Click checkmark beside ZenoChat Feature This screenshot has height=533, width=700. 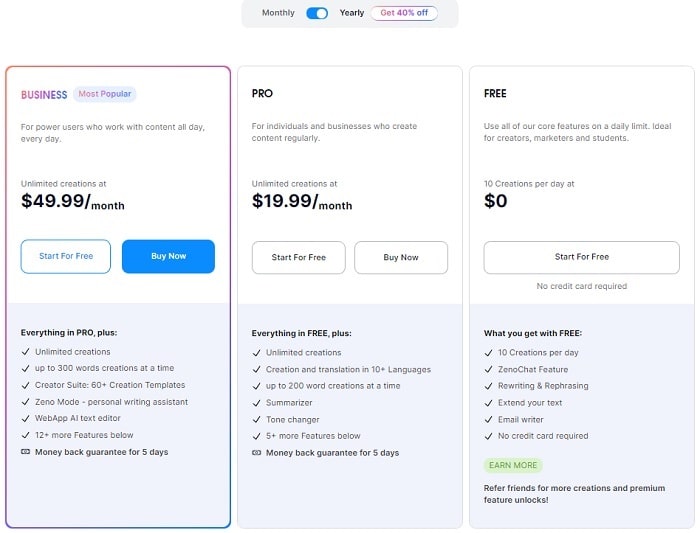(x=489, y=369)
